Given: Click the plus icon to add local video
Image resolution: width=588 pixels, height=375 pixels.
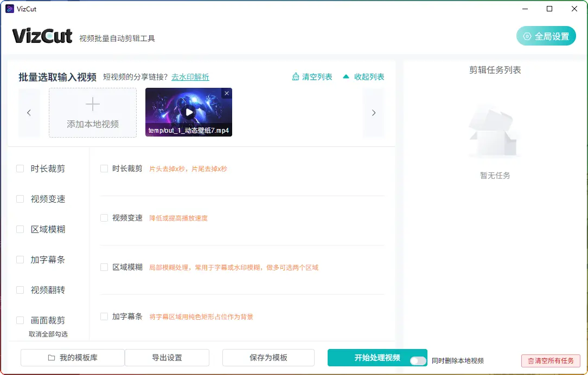Looking at the screenshot, I should 93,105.
